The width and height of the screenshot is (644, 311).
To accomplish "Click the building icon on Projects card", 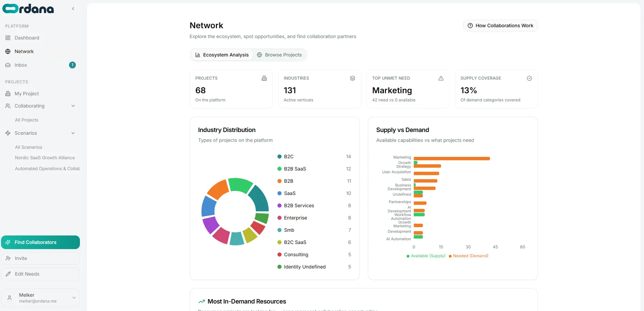I will pos(264,78).
